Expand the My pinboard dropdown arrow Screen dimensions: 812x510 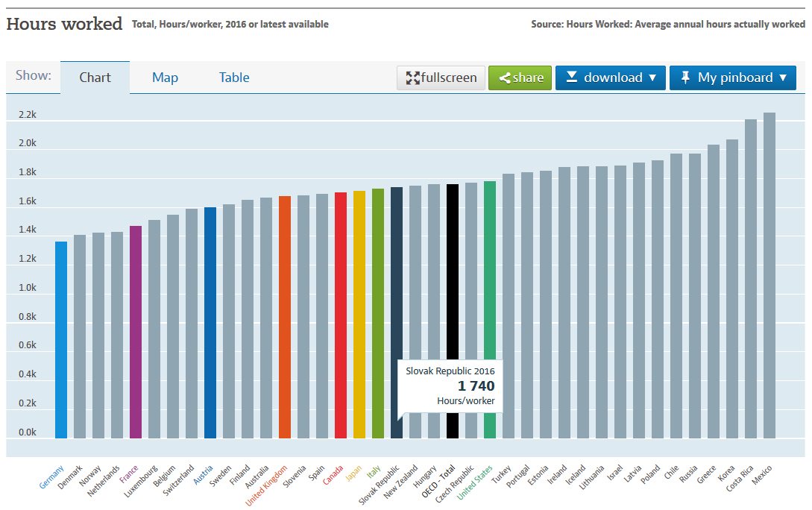tap(782, 78)
